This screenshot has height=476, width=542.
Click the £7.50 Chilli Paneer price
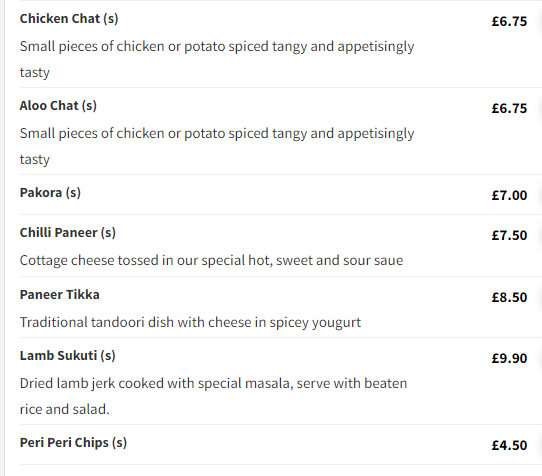tap(509, 235)
